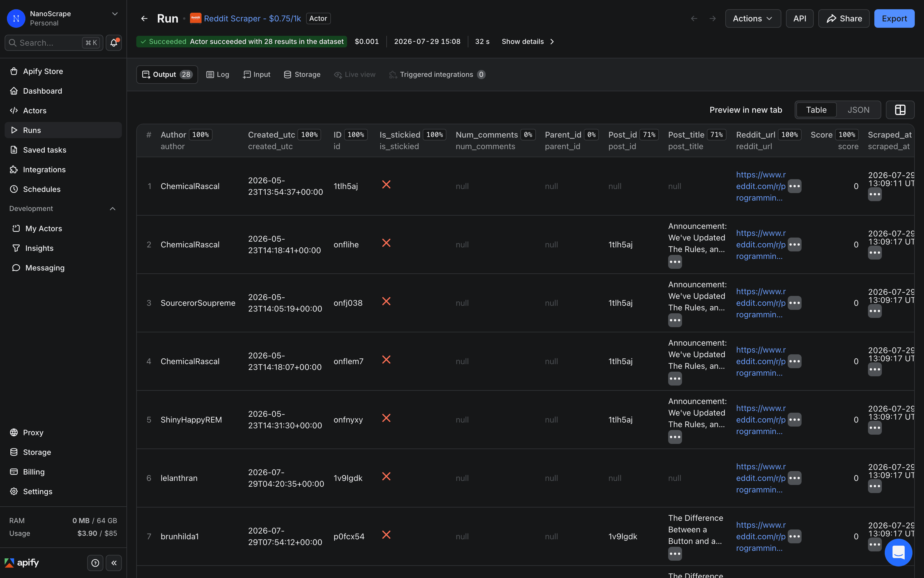Open My Actors under Development
The image size is (924, 578).
tap(63, 229)
